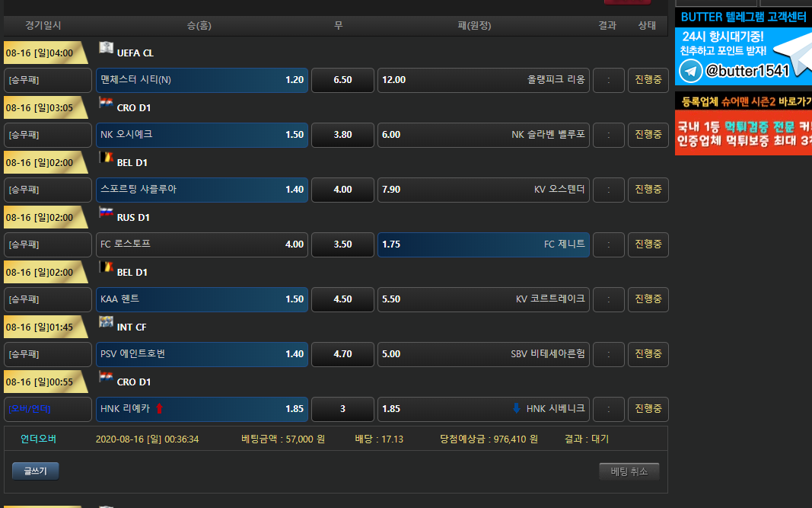Click the RUS D1 Russian flag icon
This screenshot has height=508, width=812.
tap(106, 212)
